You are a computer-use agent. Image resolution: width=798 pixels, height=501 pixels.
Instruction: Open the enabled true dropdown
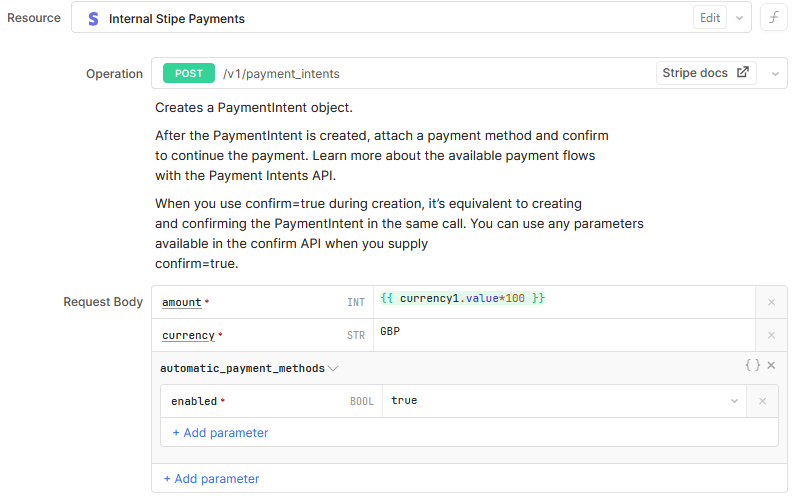click(x=734, y=401)
